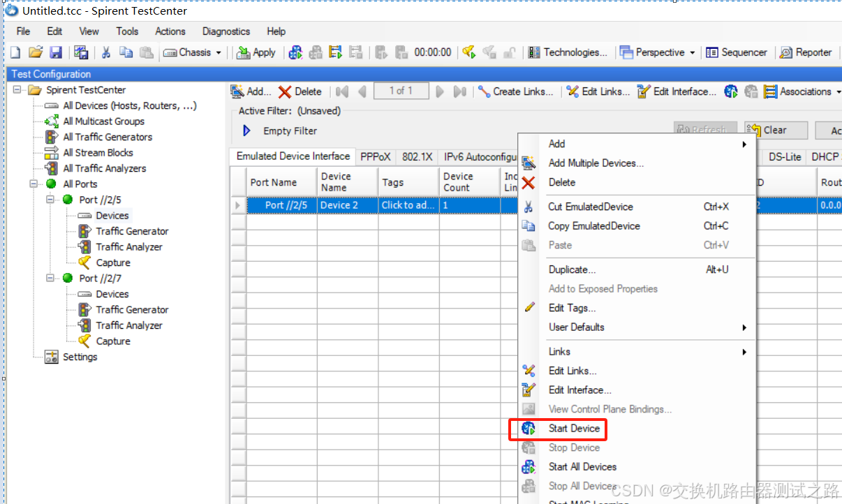
Task: Select Traffic Analyzer under Port //2/7
Action: click(x=129, y=325)
